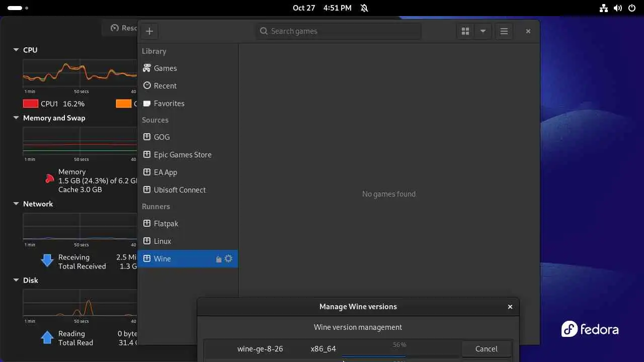Screen dimensions: 644x362
Task: Open the clock and calendar menu
Action: tap(322, 8)
